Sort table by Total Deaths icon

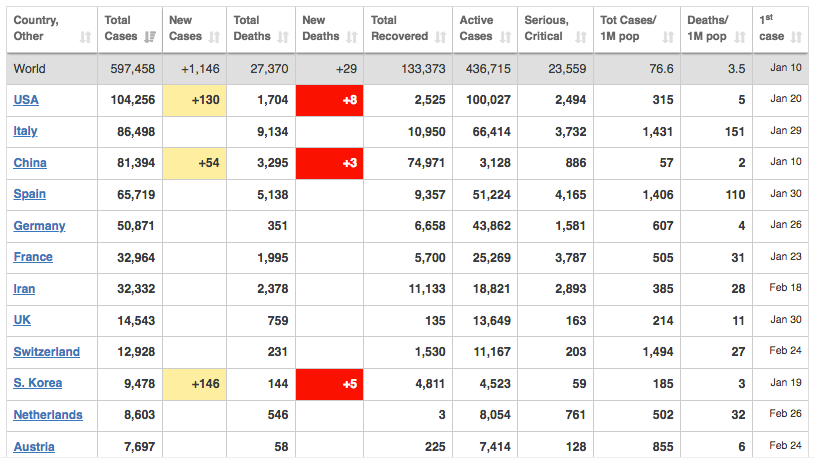283,37
